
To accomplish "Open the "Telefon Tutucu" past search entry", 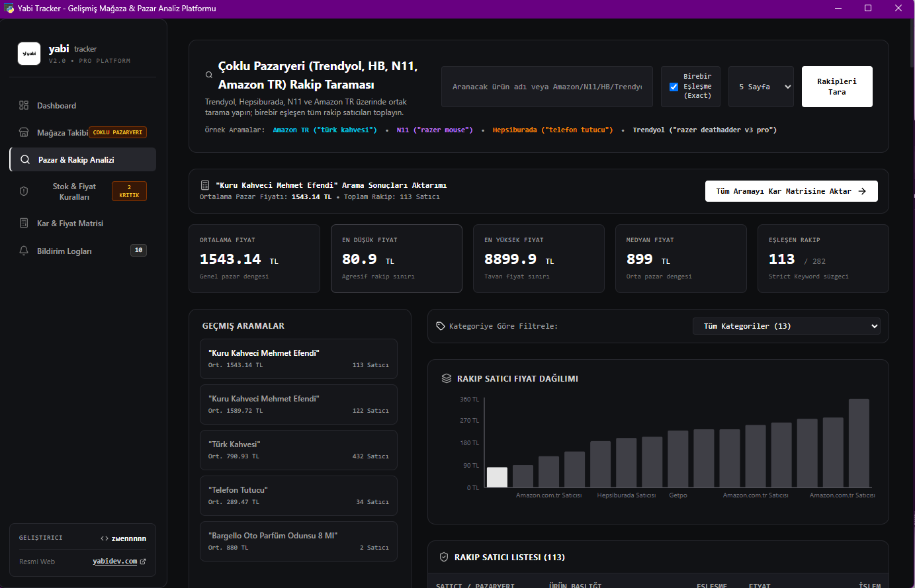I will (298, 495).
